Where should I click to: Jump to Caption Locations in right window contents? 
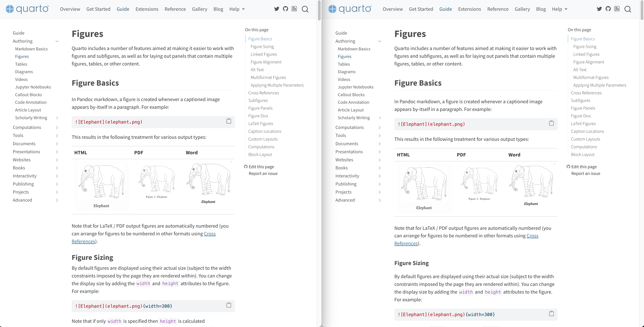587,131
